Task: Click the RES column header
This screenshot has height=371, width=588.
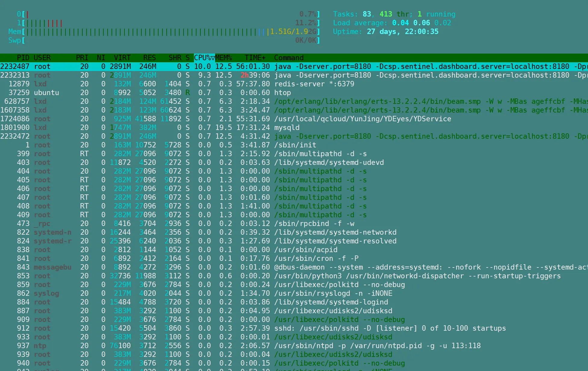Action: 149,58
